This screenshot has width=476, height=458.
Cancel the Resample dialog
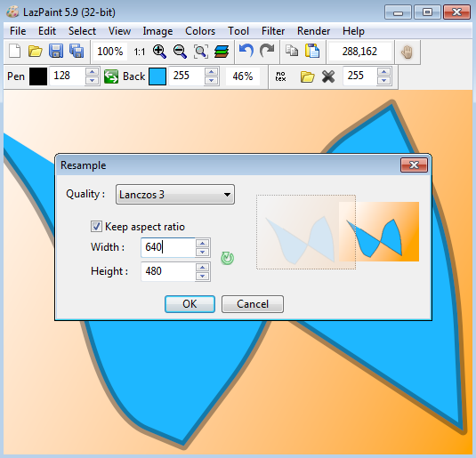(253, 304)
